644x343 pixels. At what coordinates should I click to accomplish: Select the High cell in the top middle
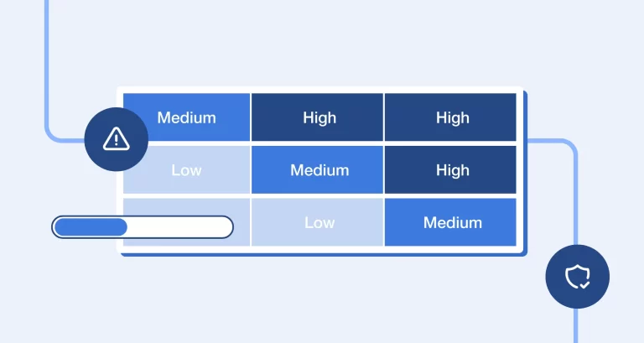319,117
